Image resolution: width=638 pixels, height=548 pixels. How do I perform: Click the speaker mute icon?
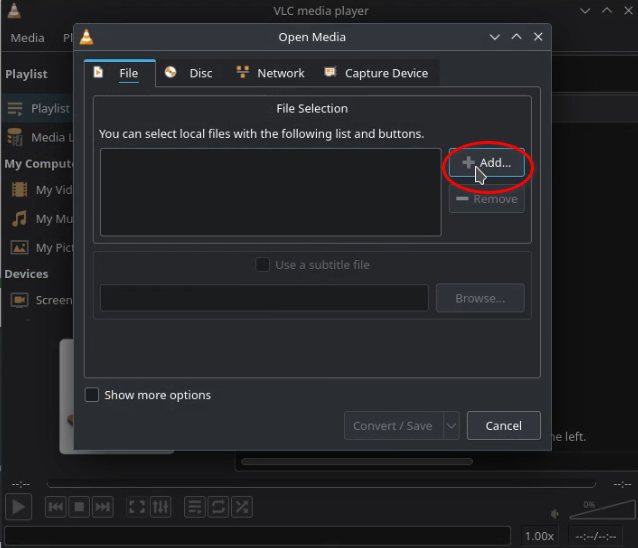555,514
